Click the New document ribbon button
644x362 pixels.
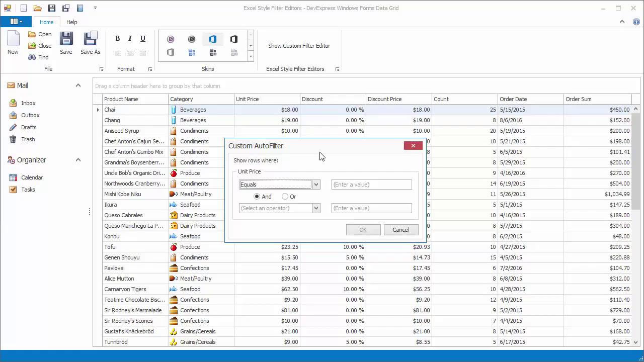tap(13, 43)
